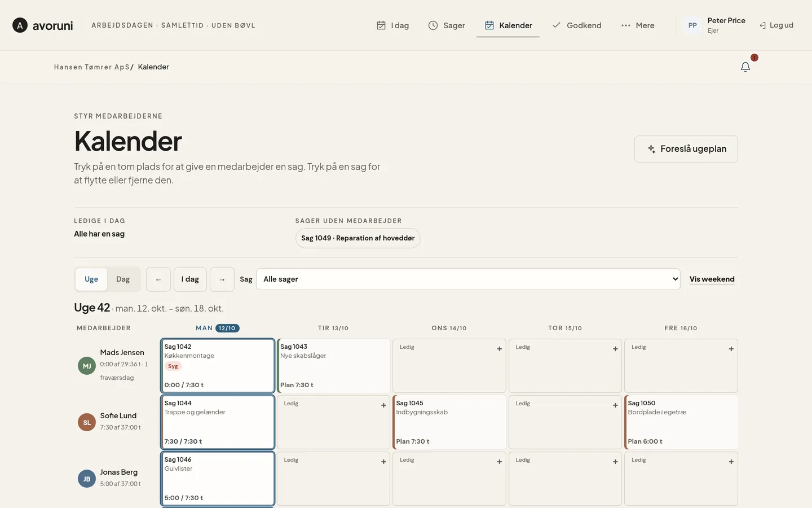The image size is (812, 508).
Task: Open Sag 1050 Bordplade i egetræ card
Action: pyautogui.click(x=681, y=422)
